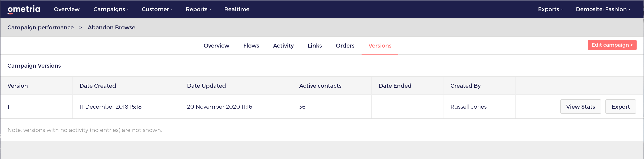This screenshot has width=644, height=159.
Task: Open the Campaigns dropdown menu
Action: coord(111,9)
